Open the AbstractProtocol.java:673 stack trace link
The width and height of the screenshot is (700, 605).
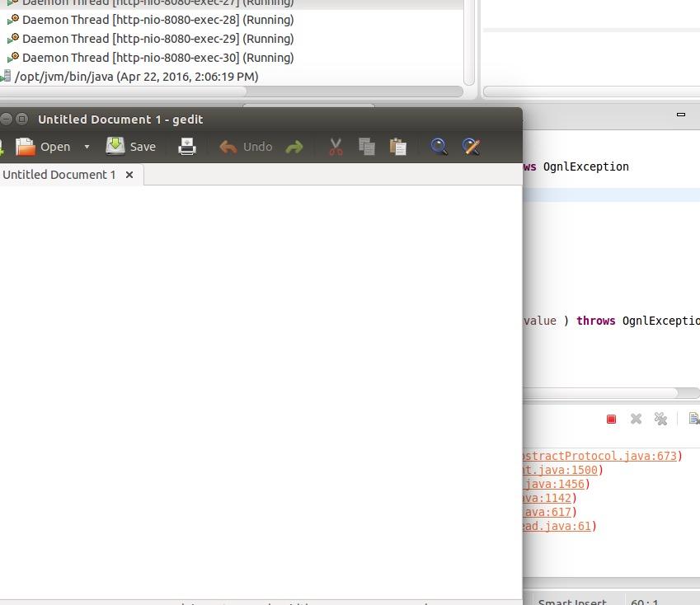[601, 456]
